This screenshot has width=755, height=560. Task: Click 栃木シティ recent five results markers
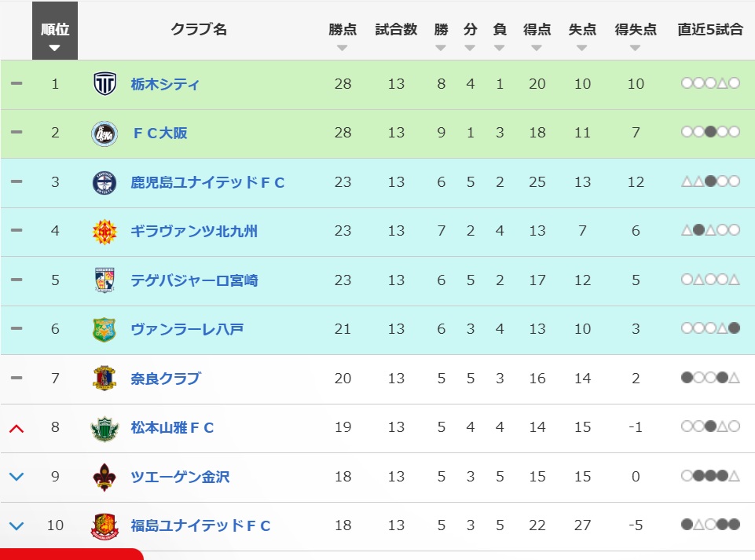[710, 83]
